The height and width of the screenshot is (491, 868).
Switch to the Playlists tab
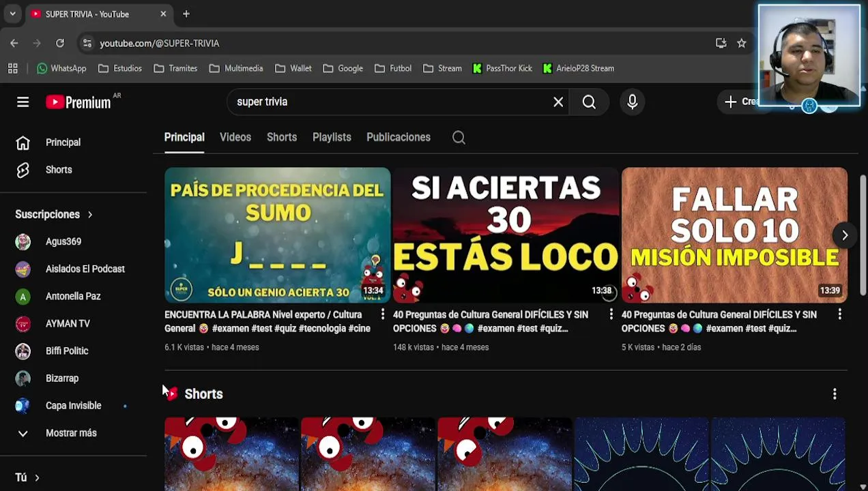coord(332,137)
